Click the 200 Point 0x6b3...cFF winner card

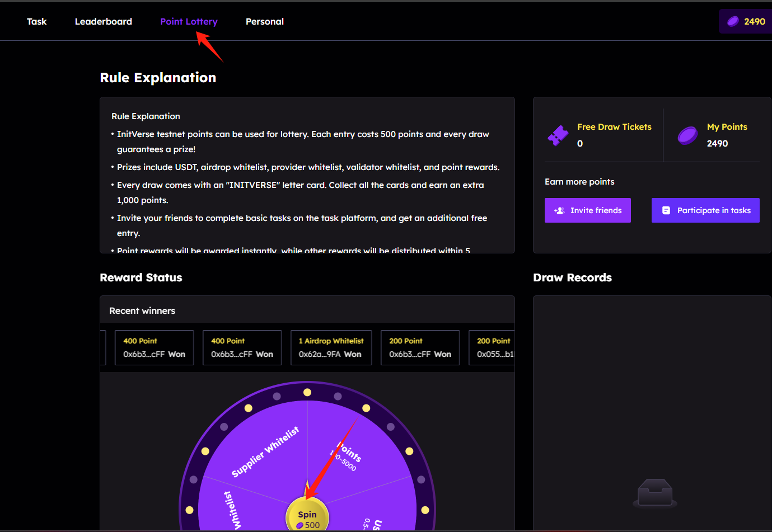(420, 347)
